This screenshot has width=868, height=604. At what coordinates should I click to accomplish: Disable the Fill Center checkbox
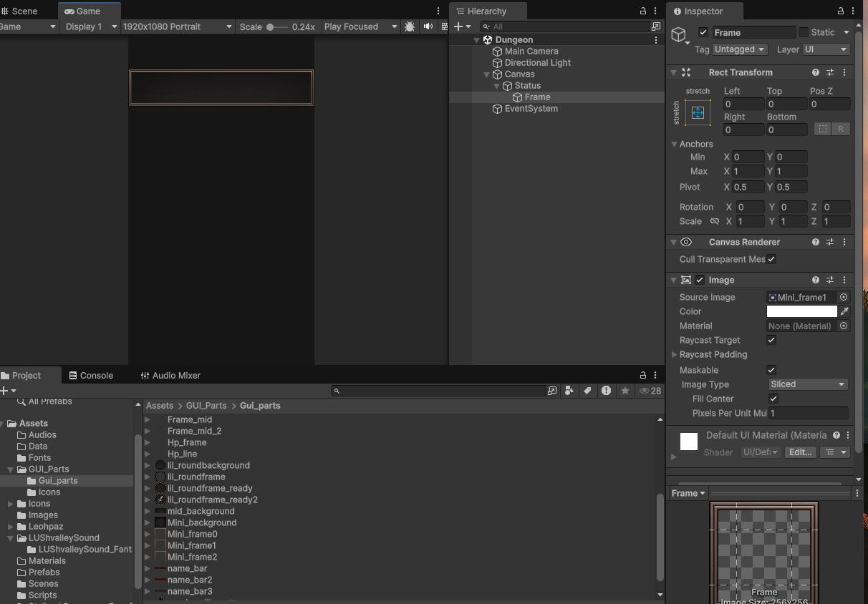coord(773,399)
